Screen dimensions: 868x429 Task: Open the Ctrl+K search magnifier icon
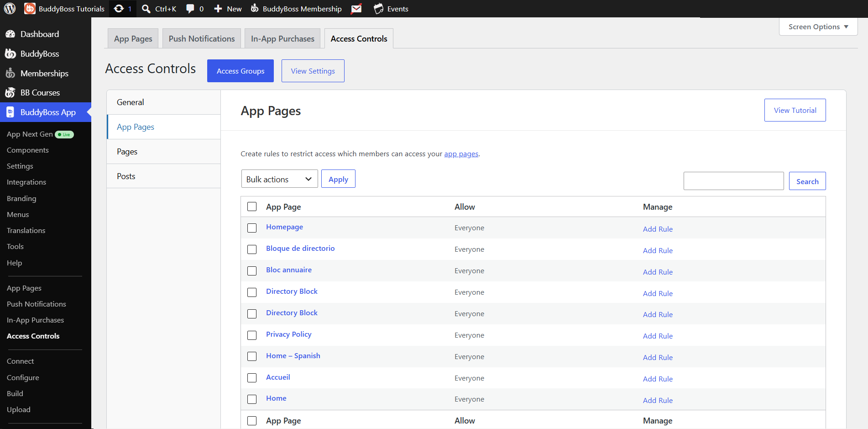(x=146, y=9)
